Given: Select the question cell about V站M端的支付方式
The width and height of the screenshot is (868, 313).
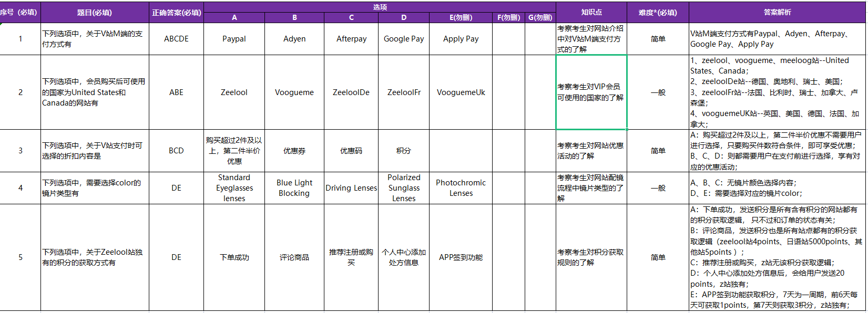Looking at the screenshot, I should [x=95, y=39].
